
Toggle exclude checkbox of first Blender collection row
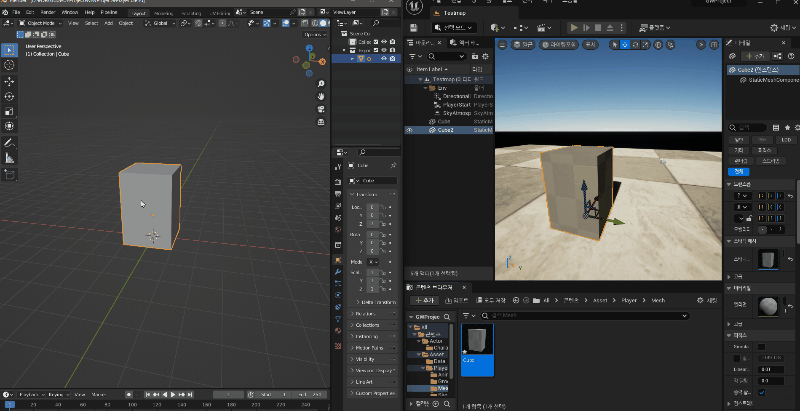(376, 42)
